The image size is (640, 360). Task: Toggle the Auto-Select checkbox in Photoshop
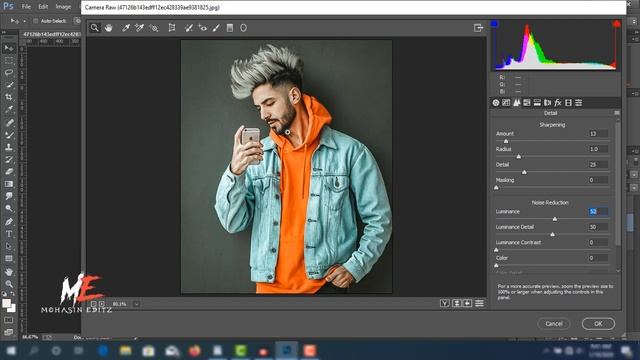pos(36,21)
